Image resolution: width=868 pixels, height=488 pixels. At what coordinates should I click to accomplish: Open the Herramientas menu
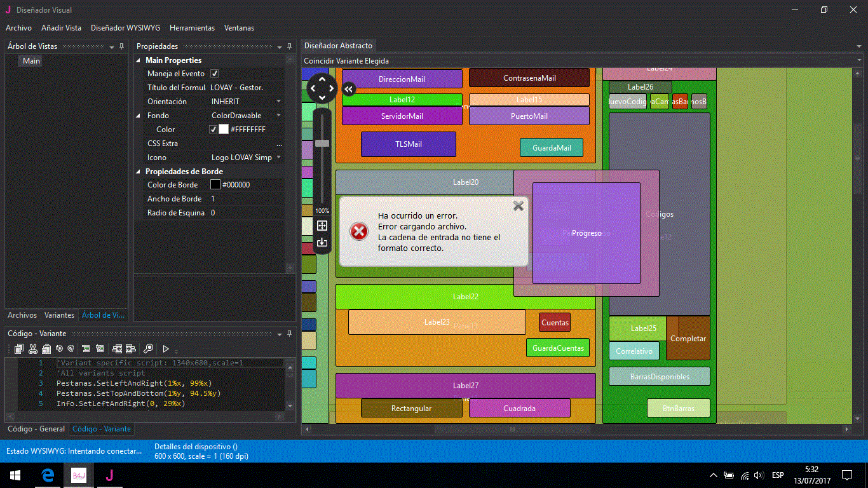click(x=192, y=28)
